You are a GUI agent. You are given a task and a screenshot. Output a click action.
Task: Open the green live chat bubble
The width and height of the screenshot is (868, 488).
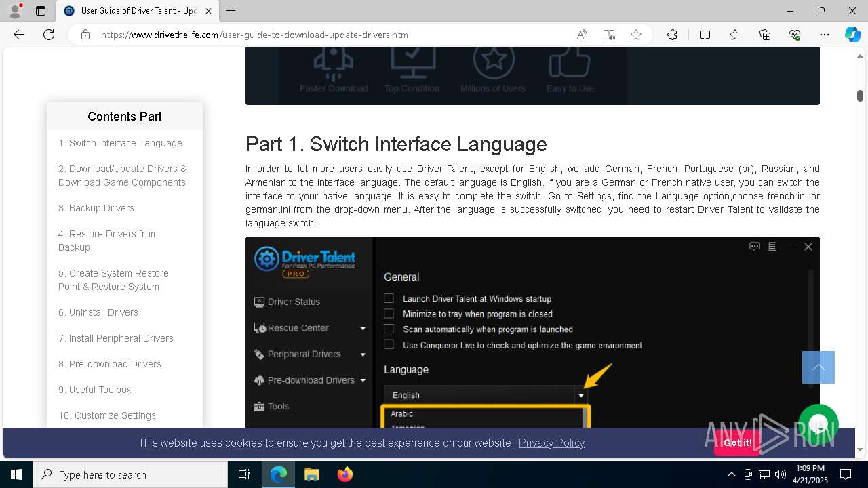(x=818, y=424)
